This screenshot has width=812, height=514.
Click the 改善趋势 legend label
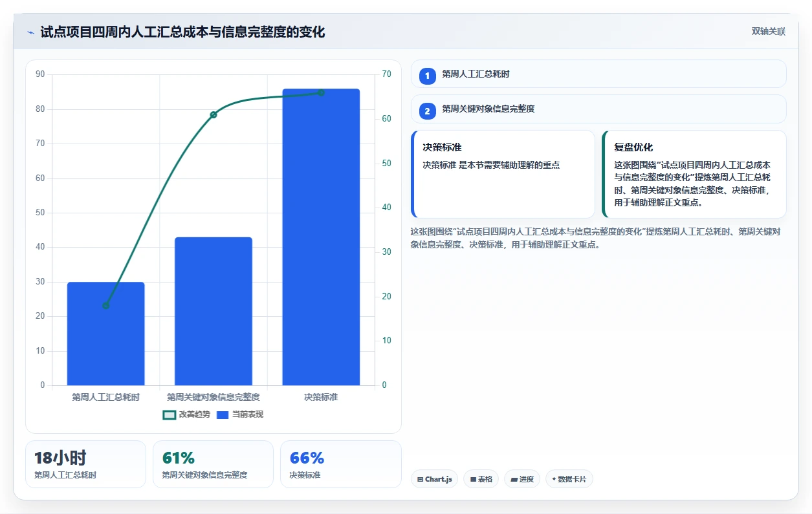194,414
